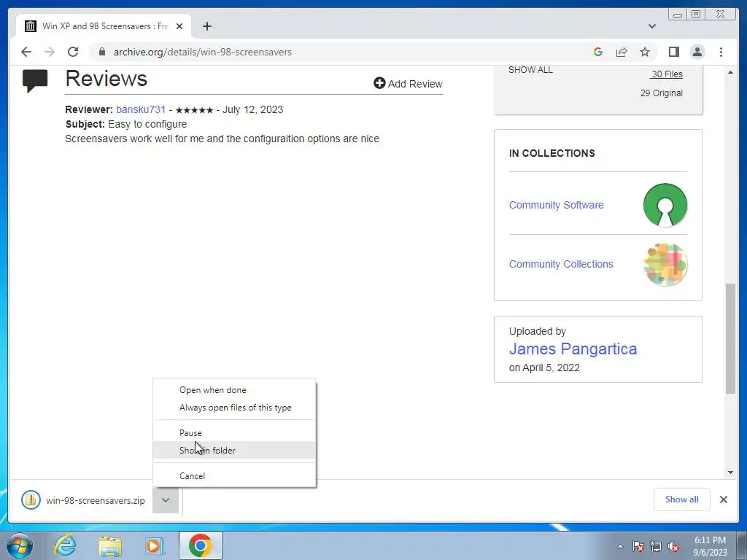Reload the archive.org page
This screenshot has width=747, height=560.
point(73,52)
